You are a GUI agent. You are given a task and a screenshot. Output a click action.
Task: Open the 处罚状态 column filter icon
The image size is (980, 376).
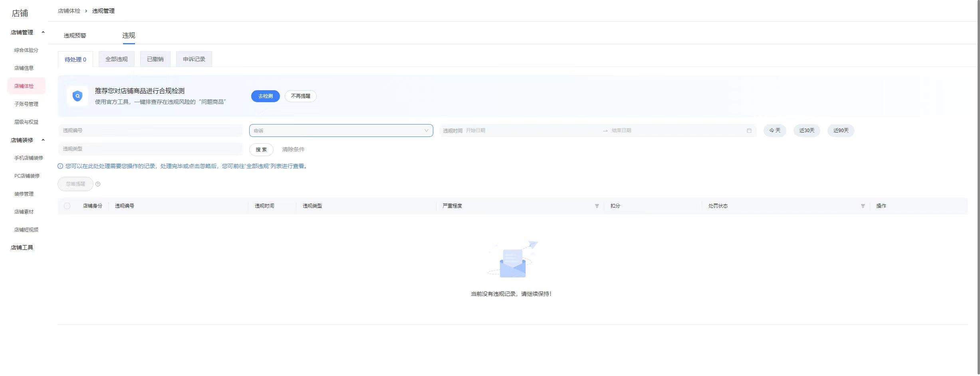(x=863, y=206)
